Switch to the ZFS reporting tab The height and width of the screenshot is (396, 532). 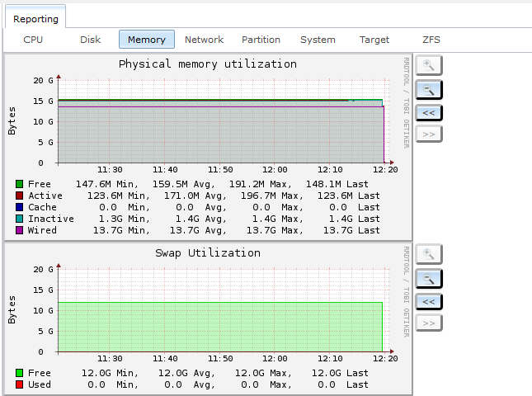click(431, 40)
